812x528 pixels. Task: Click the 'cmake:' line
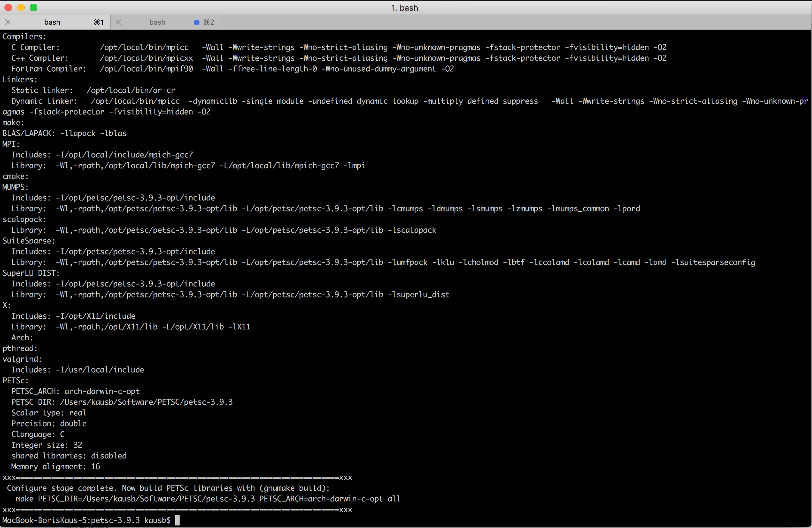coord(15,176)
